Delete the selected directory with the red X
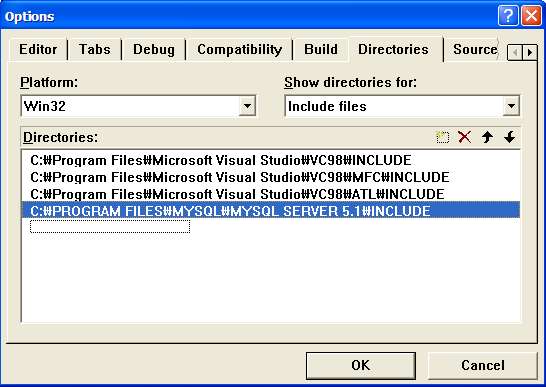The height and width of the screenshot is (387, 546). (465, 137)
